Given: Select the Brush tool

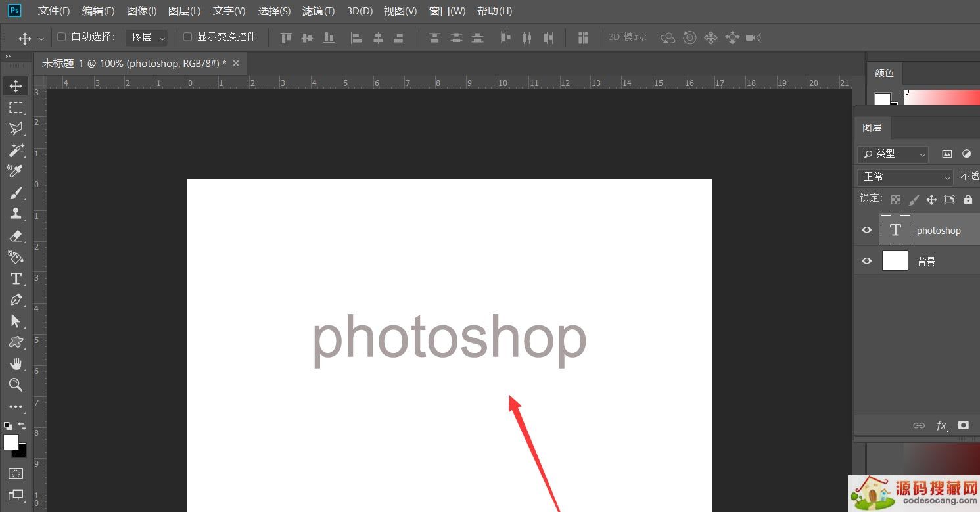Looking at the screenshot, I should click(16, 193).
